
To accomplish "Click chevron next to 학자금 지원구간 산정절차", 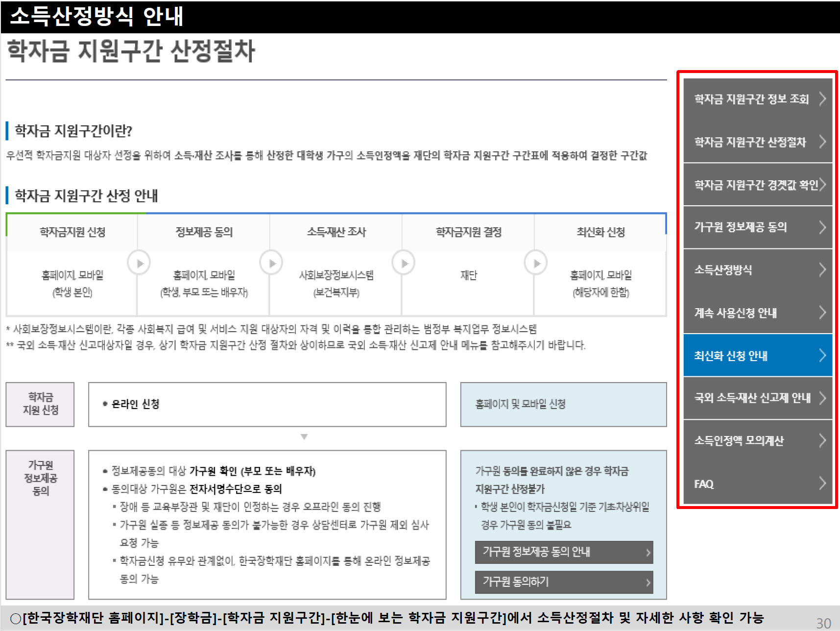I will (x=823, y=142).
